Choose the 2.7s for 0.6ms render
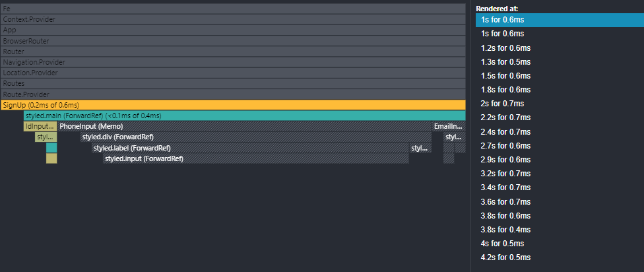The height and width of the screenshot is (272, 644). pos(559,145)
